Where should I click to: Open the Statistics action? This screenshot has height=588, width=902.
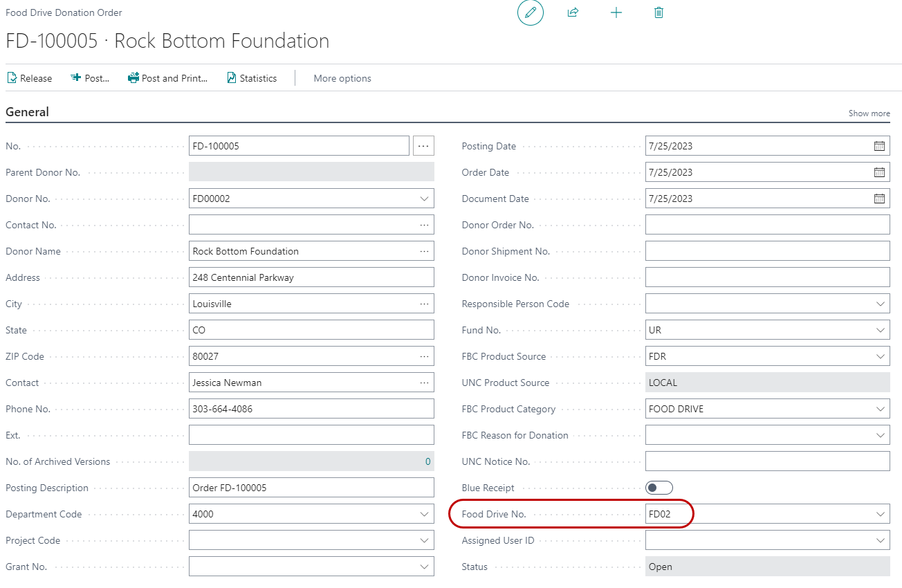point(252,78)
